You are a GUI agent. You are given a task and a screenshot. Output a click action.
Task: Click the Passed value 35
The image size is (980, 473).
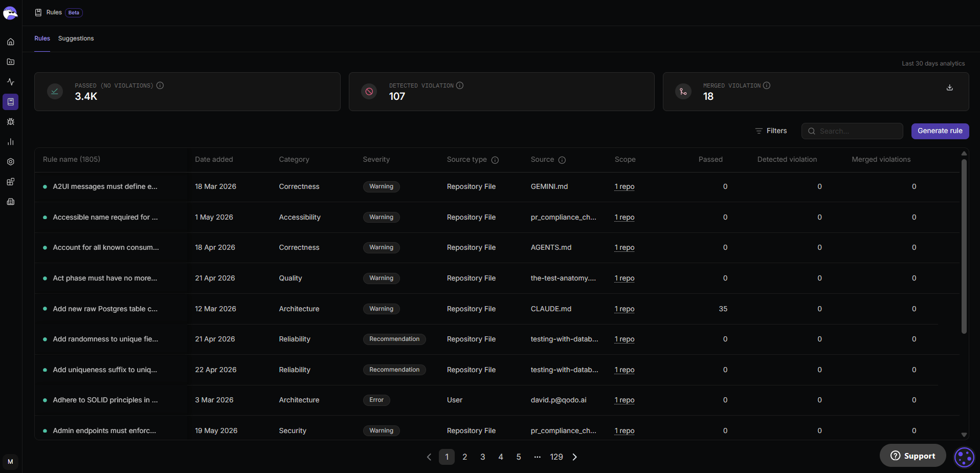point(723,309)
